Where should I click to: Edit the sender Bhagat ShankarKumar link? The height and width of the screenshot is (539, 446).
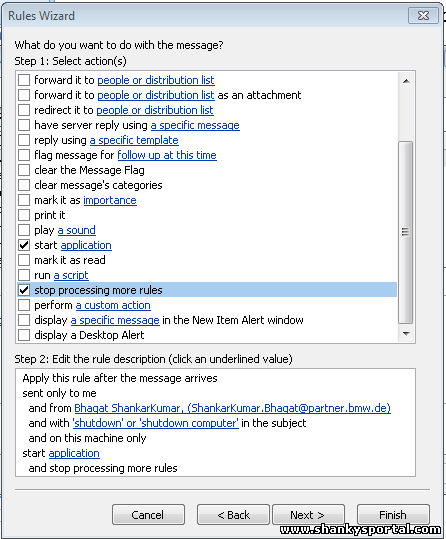point(232,408)
